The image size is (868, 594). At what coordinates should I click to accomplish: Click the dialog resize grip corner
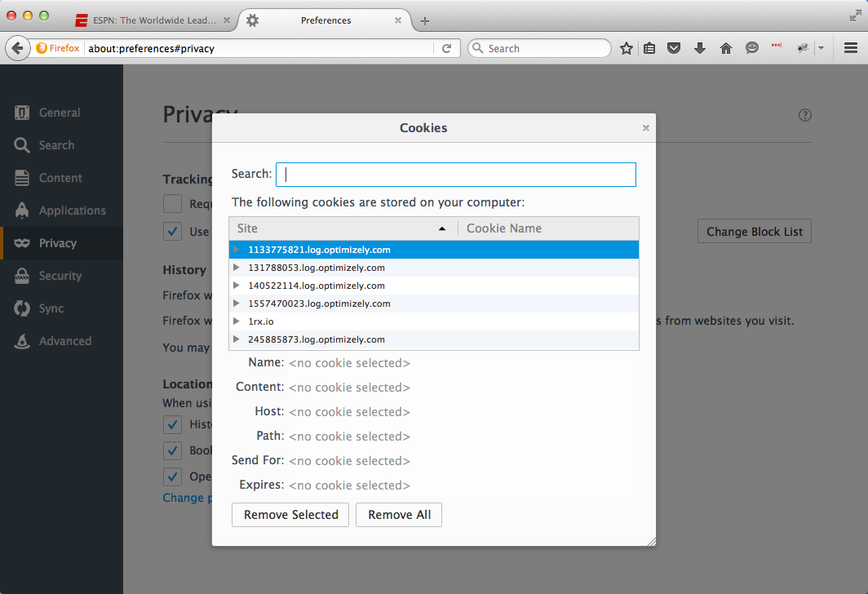tap(652, 542)
